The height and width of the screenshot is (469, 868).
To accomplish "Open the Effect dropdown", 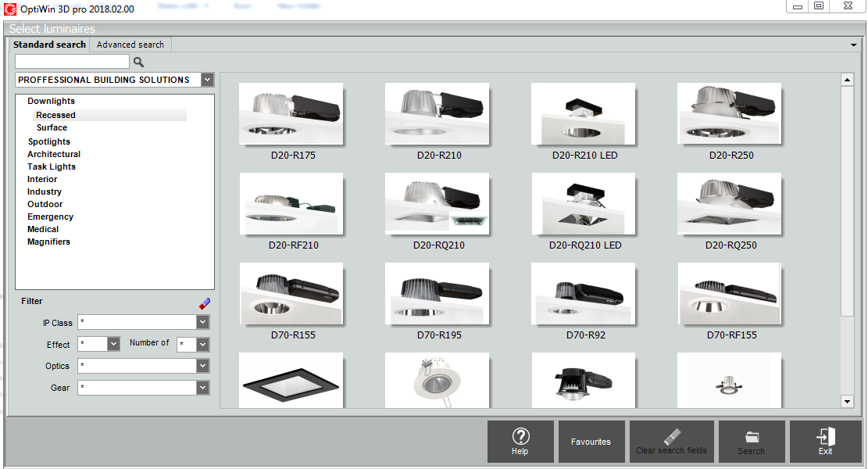I will [113, 344].
